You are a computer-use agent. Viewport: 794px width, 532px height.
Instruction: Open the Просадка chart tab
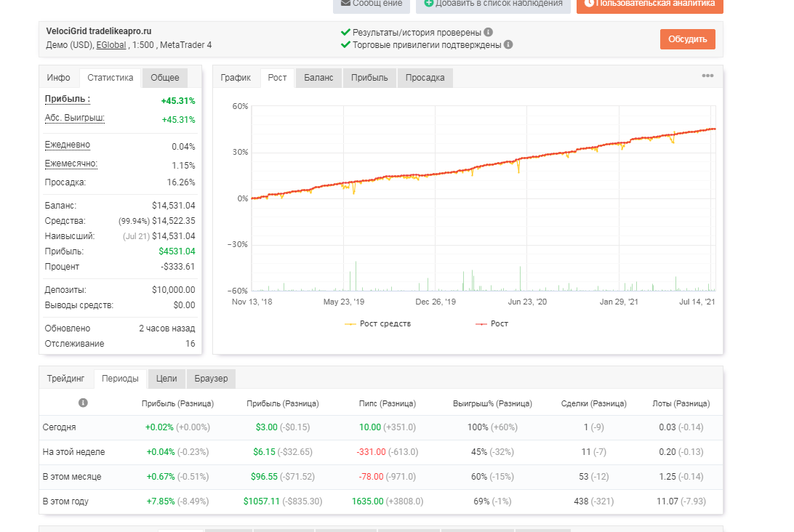[425, 78]
